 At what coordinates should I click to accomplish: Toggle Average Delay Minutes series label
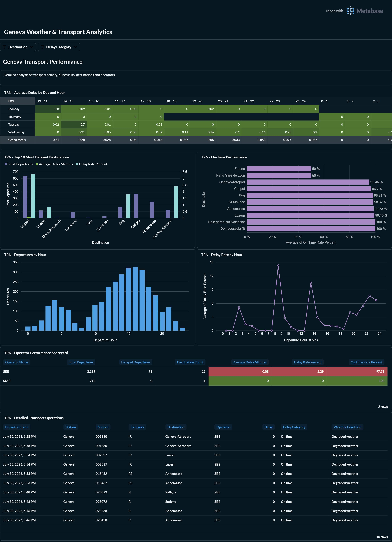point(56,164)
